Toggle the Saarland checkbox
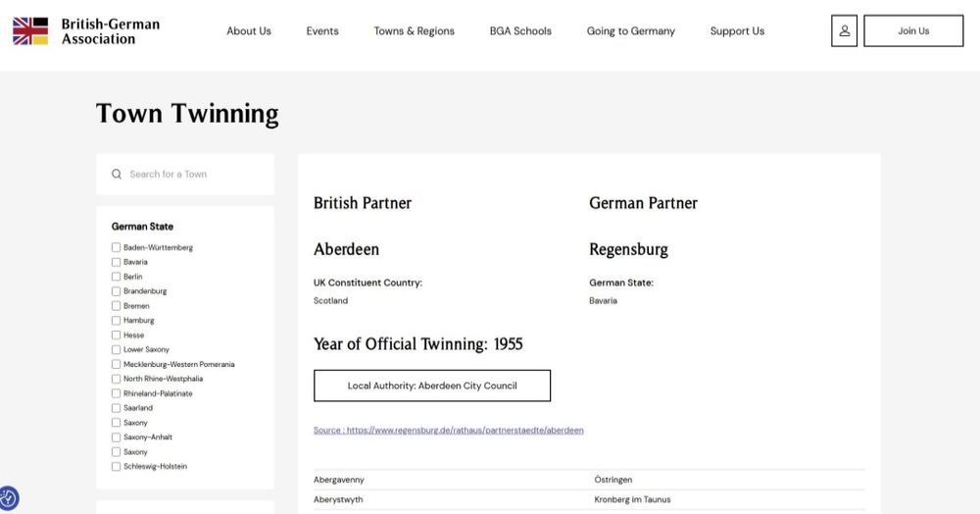 (116, 408)
